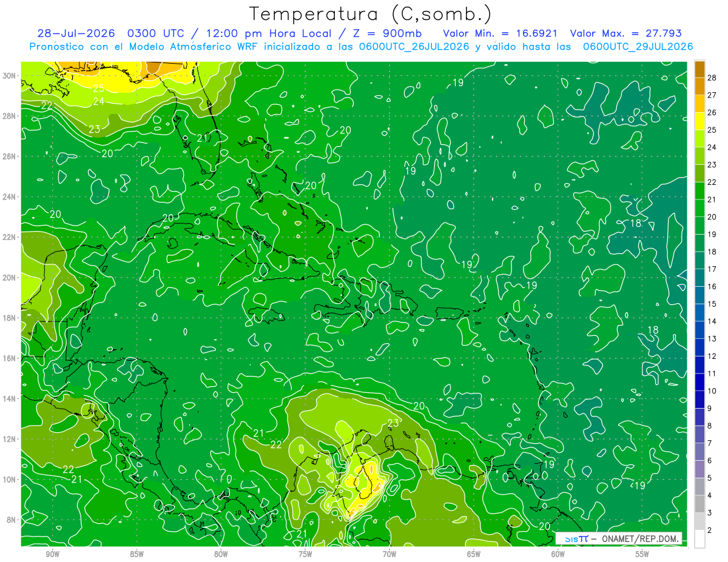This screenshot has height=562, width=728.
Task: Click the "65W" longitude axis label
Action: point(474,554)
